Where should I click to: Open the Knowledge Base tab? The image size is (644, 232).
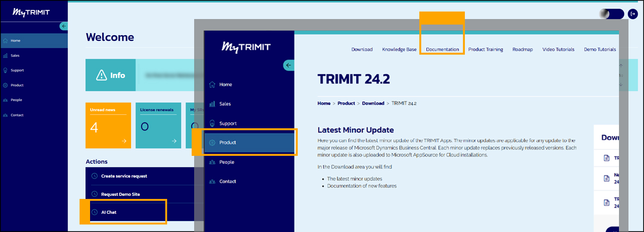(399, 50)
